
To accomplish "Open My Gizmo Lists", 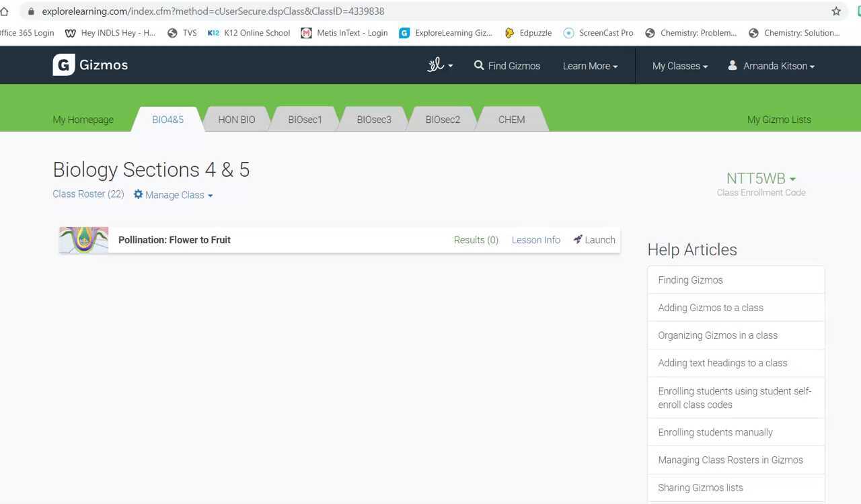I will coord(779,120).
